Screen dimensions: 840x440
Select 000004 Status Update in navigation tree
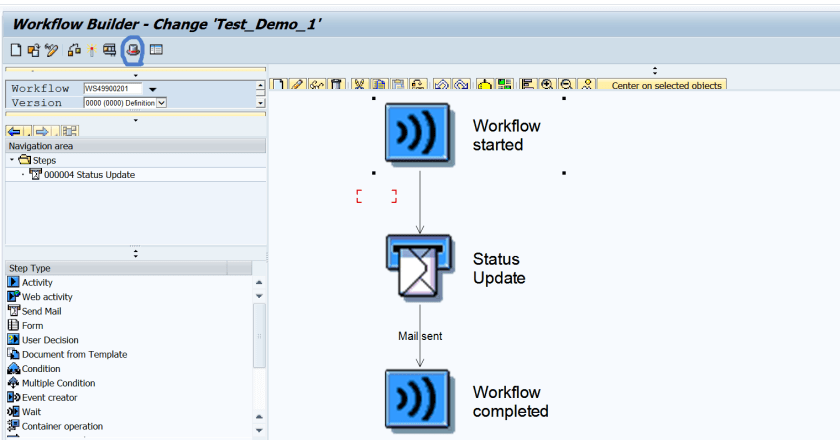tap(89, 175)
